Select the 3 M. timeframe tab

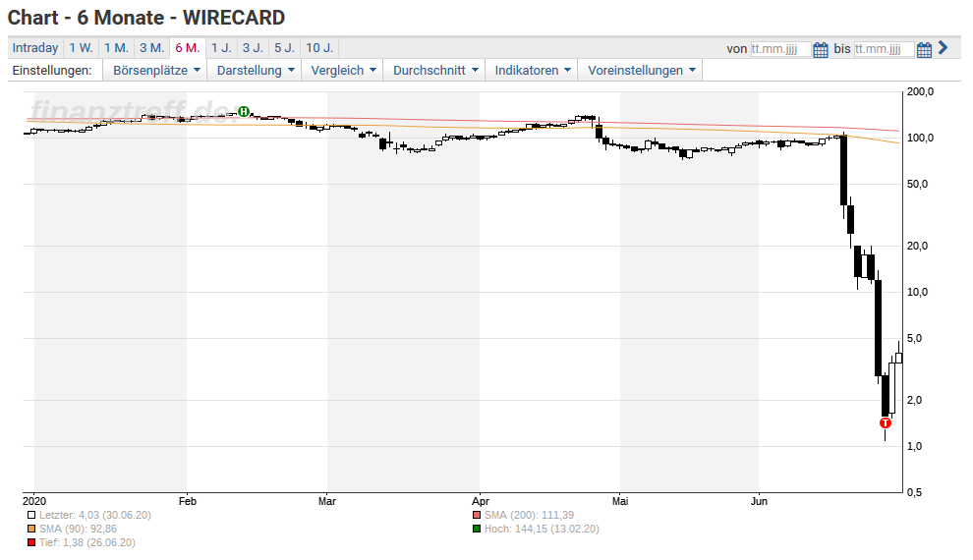151,48
